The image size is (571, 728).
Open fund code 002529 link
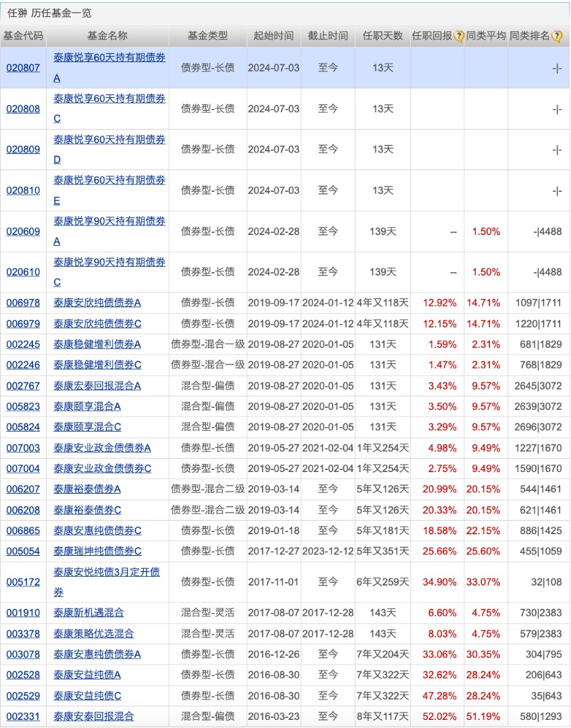pyautogui.click(x=23, y=696)
